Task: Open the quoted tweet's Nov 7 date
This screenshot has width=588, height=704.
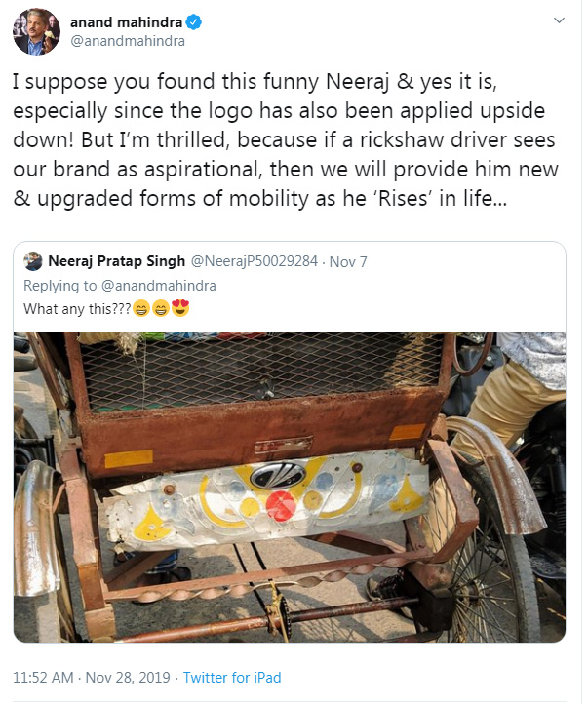Action: pyautogui.click(x=347, y=261)
